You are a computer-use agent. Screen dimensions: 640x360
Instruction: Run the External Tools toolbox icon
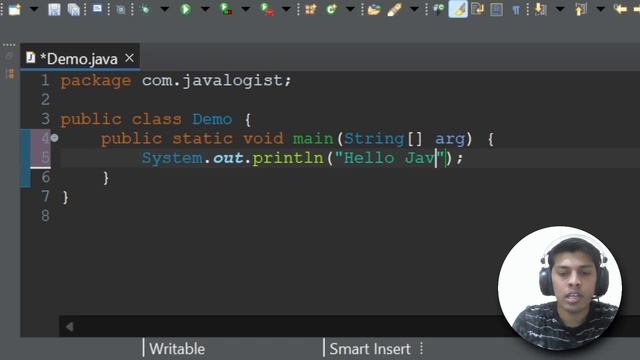(267, 9)
